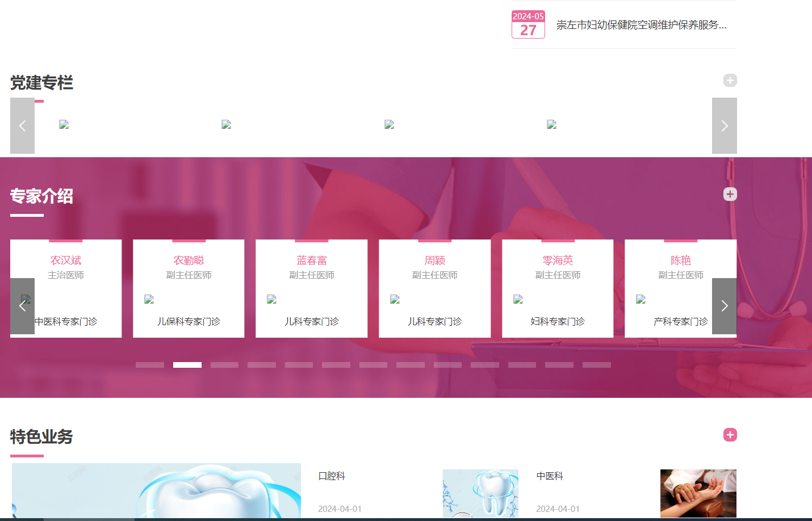Click the plus icon beside 党建专栏
Viewport: 812px width, 521px height.
pyautogui.click(x=730, y=81)
